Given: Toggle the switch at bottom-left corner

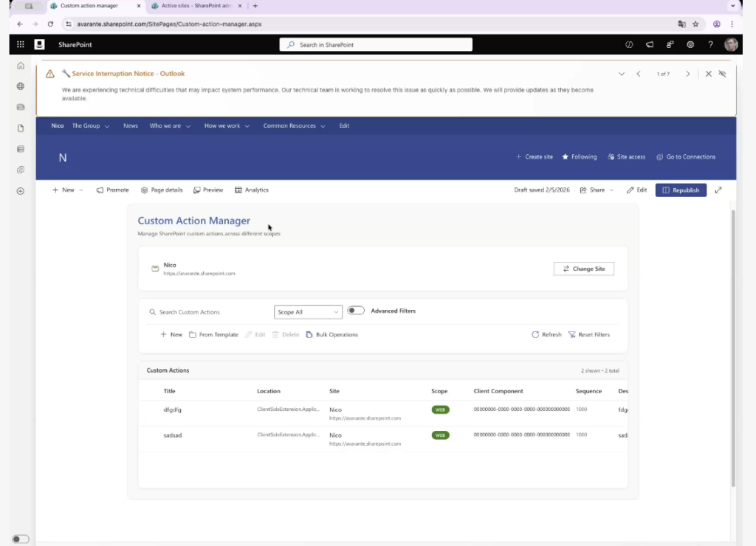Looking at the screenshot, I should pyautogui.click(x=21, y=539).
